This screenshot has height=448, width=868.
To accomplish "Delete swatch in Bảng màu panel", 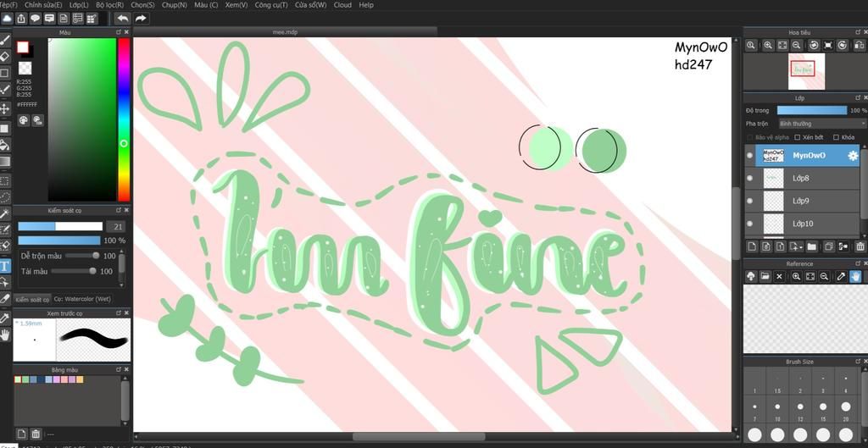I will [x=36, y=434].
